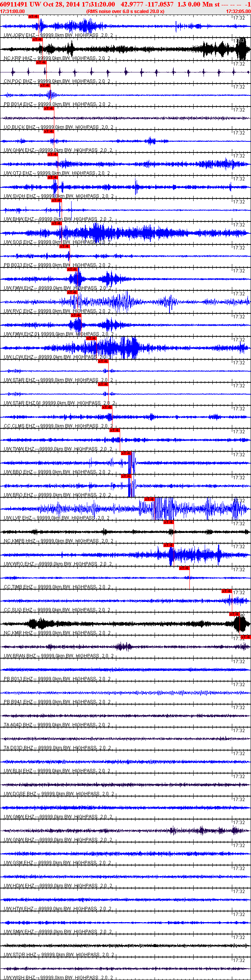Click the UW.OT3 EHZ station label

point(18,173)
